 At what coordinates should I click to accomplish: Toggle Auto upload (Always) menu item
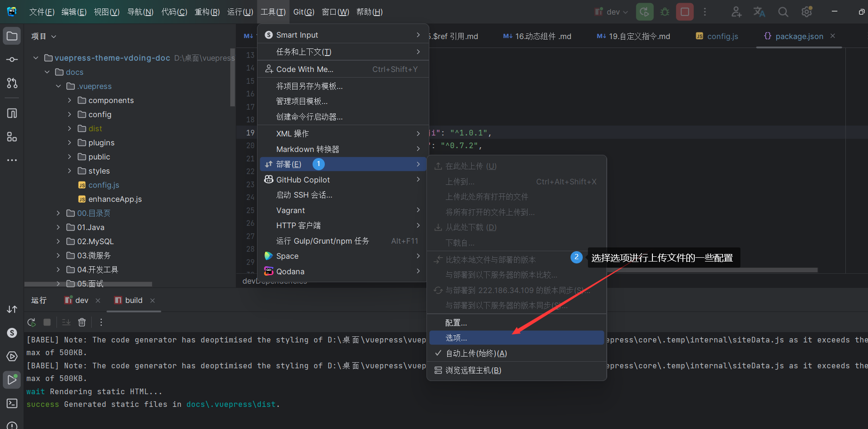(x=516, y=353)
